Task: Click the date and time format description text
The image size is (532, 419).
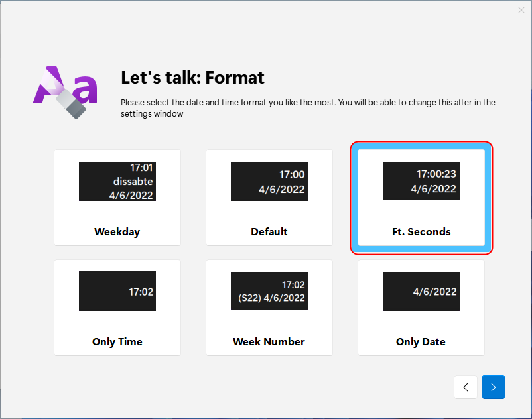Action: pyautogui.click(x=308, y=108)
